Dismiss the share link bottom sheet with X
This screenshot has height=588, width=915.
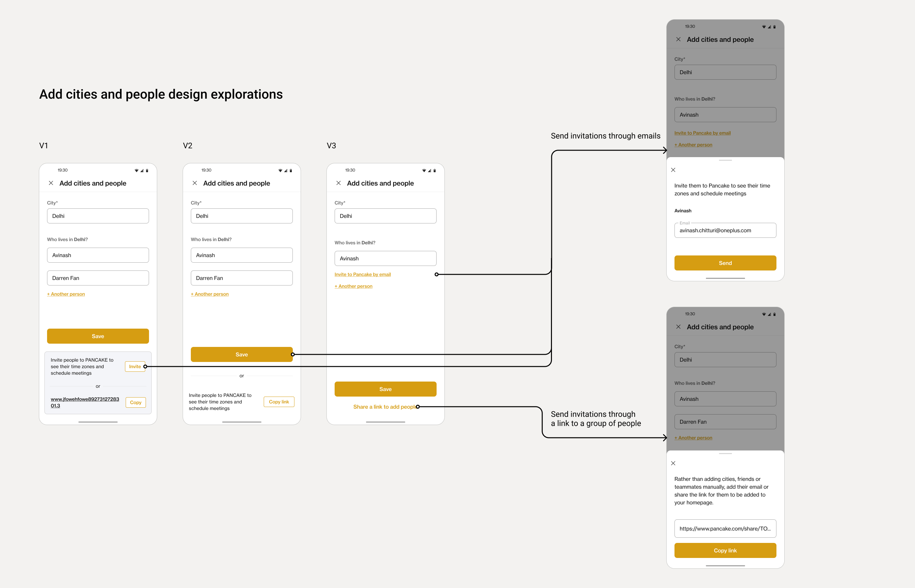pyautogui.click(x=673, y=463)
